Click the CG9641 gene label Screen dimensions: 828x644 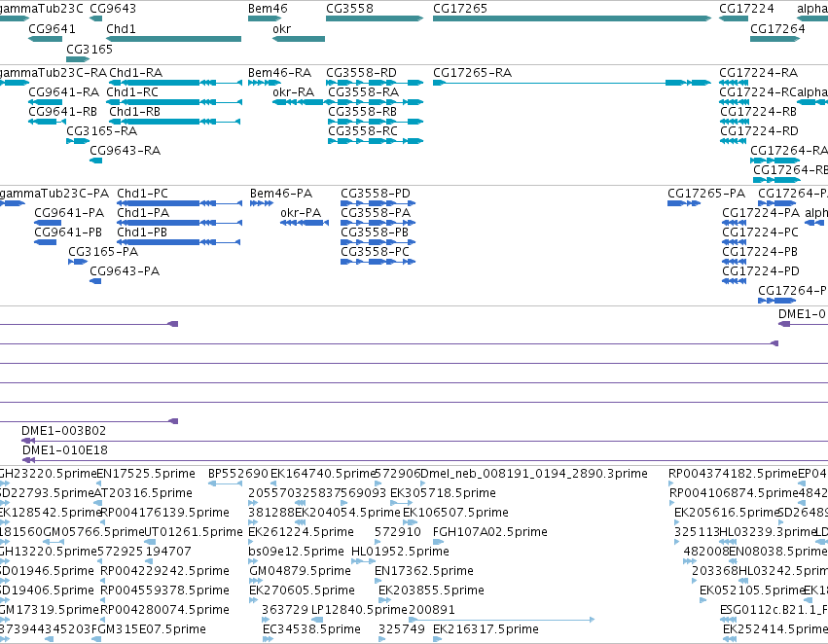tap(52, 28)
